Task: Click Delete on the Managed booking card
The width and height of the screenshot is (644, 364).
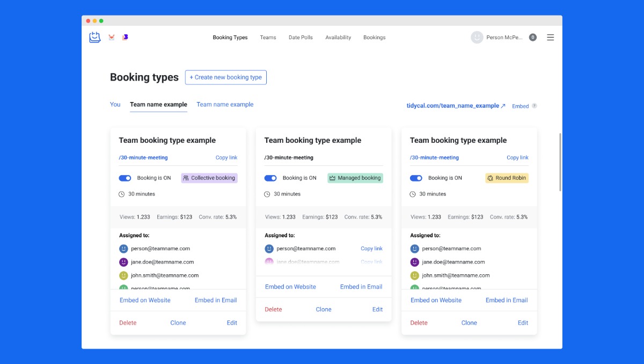Action: 273,309
